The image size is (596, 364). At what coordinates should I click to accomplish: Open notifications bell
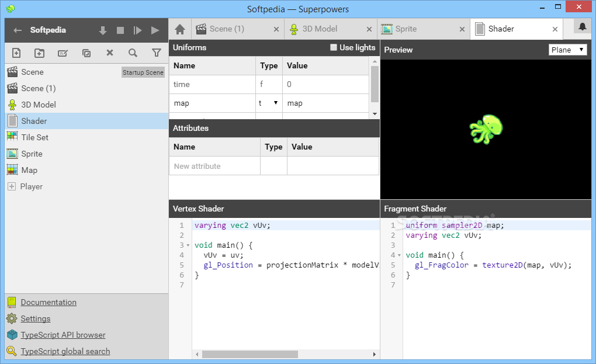point(583,27)
